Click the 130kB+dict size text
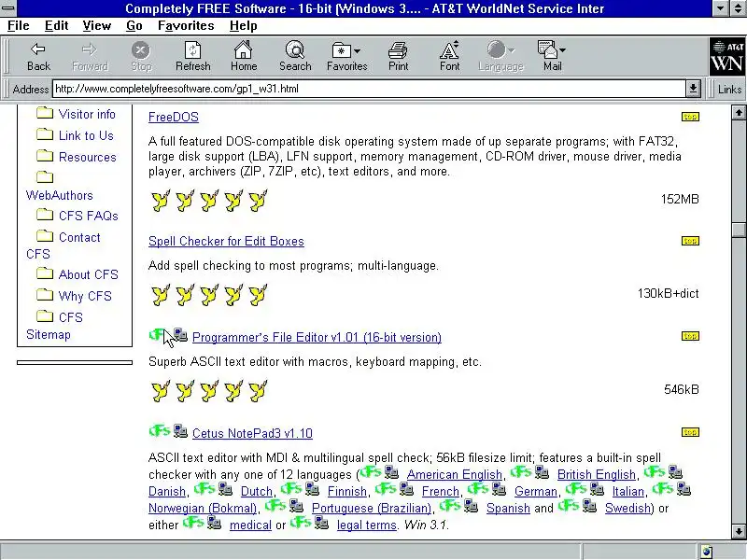Screen dimensions: 747x560 (668, 293)
